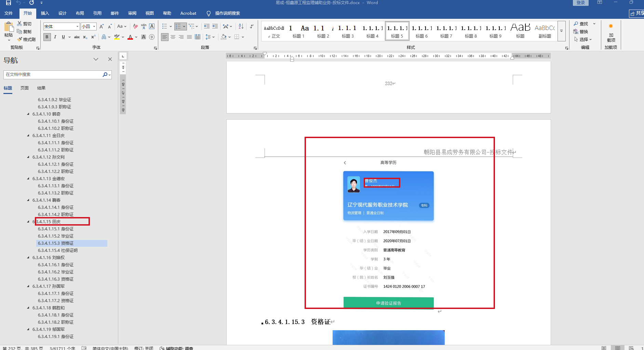Toggle bold formatting
Screen dimensions: 644x350
click(47, 37)
